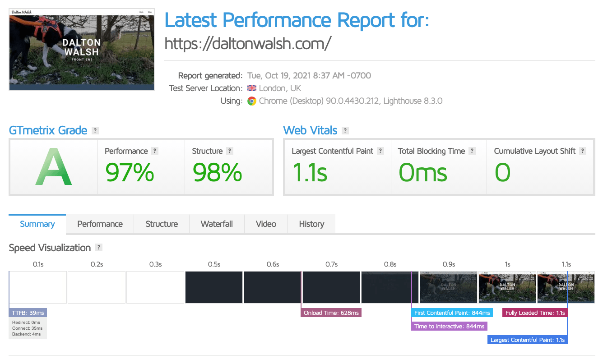
Task: Open the History tab
Action: click(x=311, y=224)
